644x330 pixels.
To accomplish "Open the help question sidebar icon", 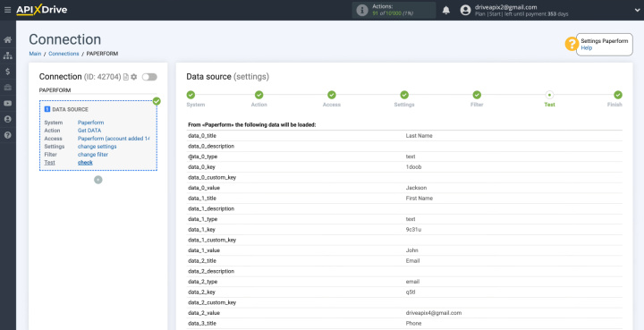I will click(7, 135).
